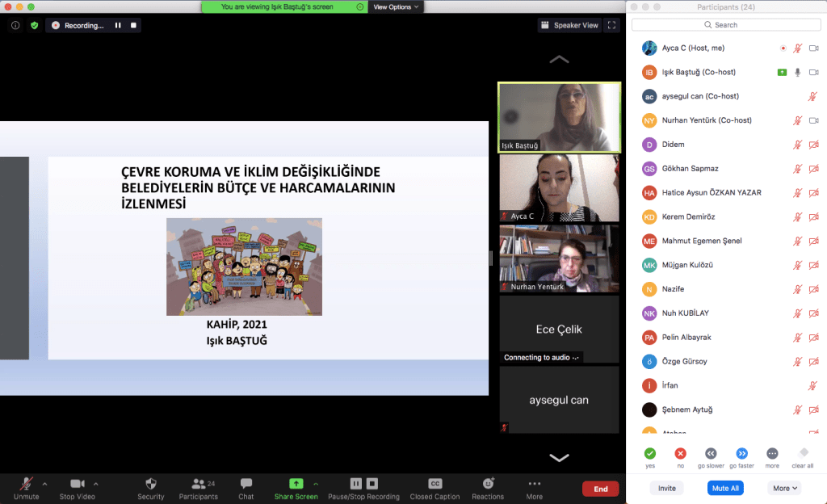The image size is (827, 504).
Task: Click the Reactions smiley icon
Action: (488, 484)
